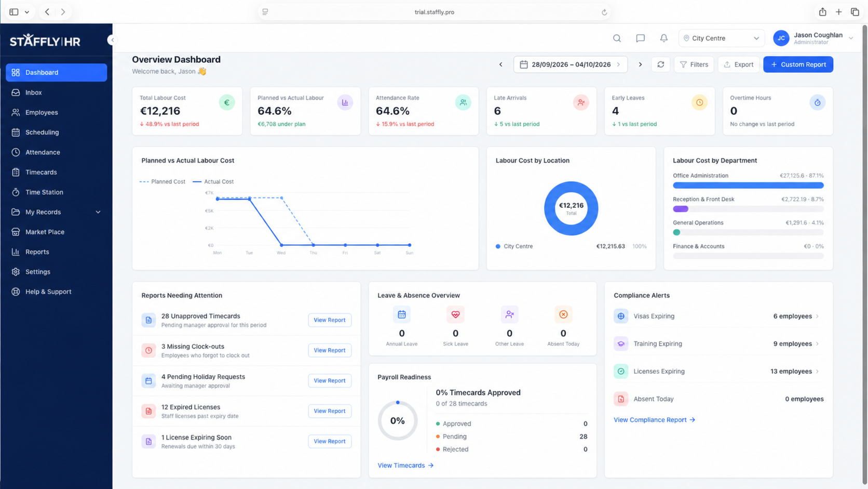Expand Visas Expiring 6 employees row
The width and height of the screenshot is (868, 489).
718,316
